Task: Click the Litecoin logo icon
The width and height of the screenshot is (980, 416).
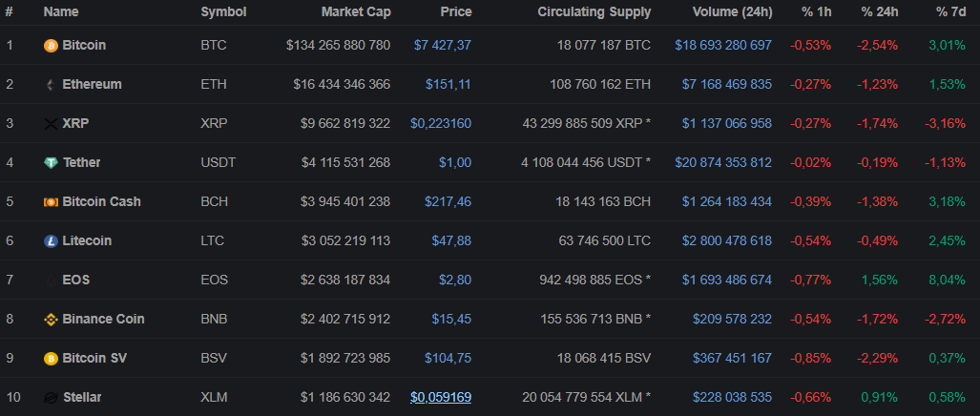Action: click(x=51, y=241)
